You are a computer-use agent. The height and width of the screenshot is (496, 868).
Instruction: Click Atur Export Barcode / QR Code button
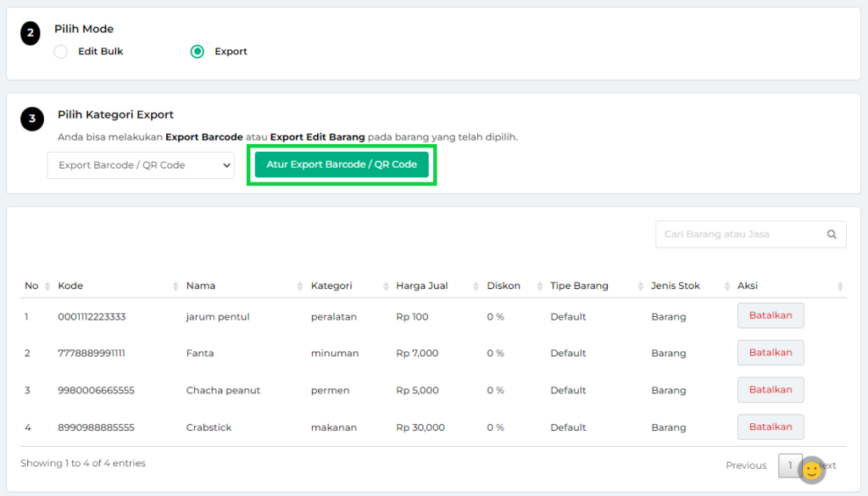pos(342,164)
